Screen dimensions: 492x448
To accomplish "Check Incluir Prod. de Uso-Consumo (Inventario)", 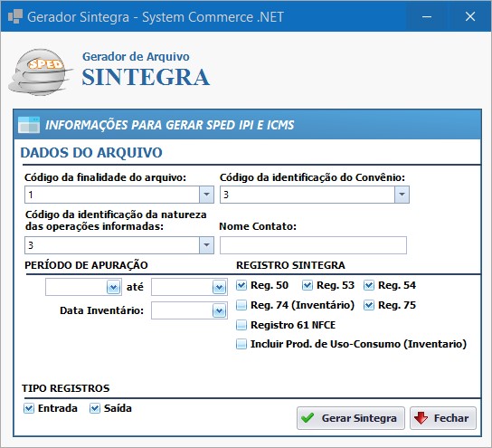I will pyautogui.click(x=241, y=344).
